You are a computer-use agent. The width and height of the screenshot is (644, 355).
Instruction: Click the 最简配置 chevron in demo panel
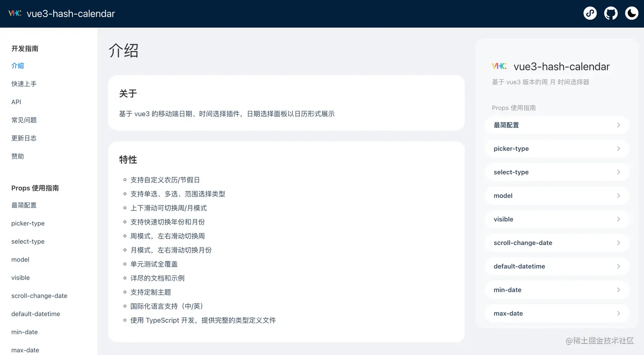click(618, 125)
